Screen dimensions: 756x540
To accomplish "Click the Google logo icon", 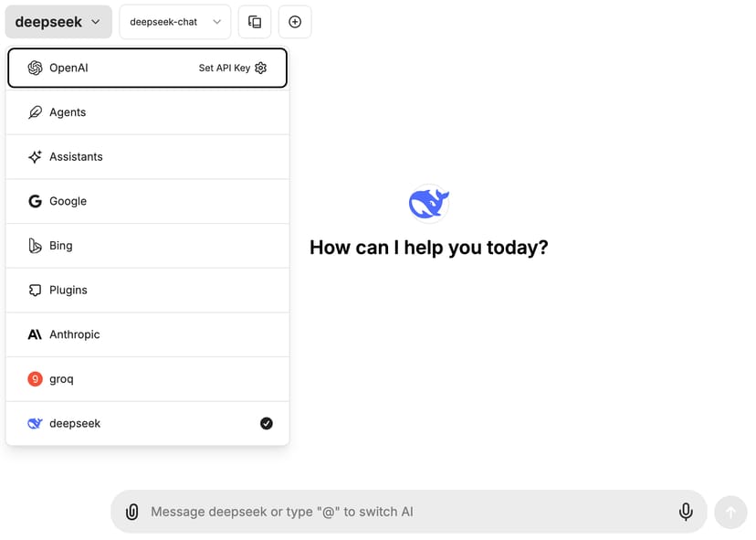I will click(x=35, y=201).
